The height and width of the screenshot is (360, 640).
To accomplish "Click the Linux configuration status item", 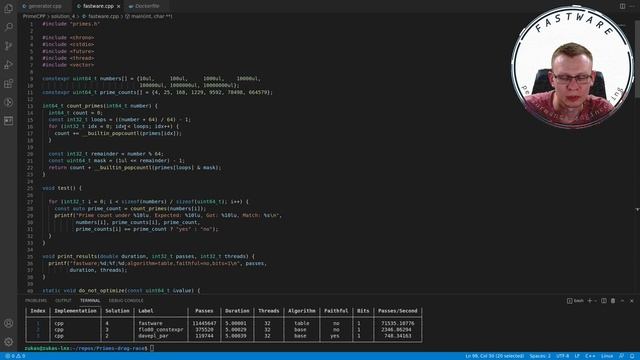I will click(607, 356).
